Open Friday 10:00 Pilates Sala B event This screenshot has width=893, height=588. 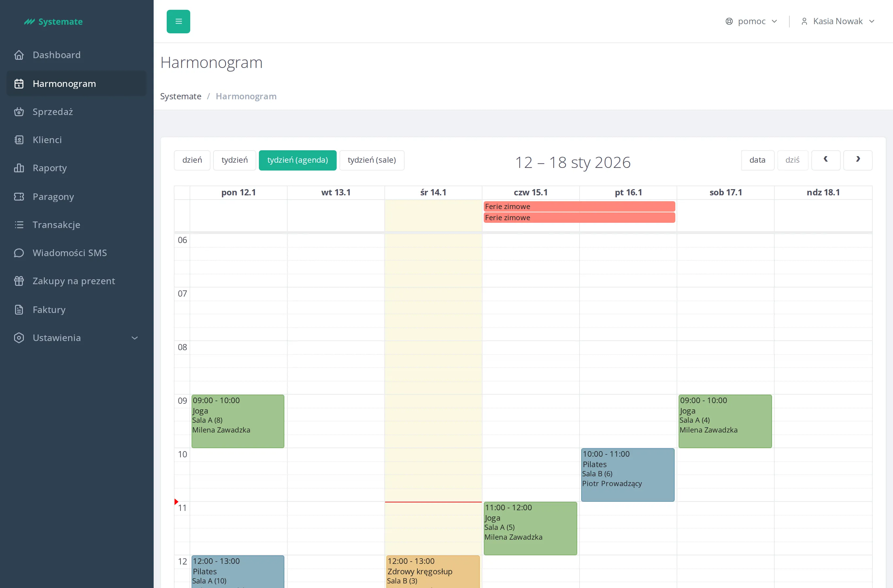(x=628, y=475)
